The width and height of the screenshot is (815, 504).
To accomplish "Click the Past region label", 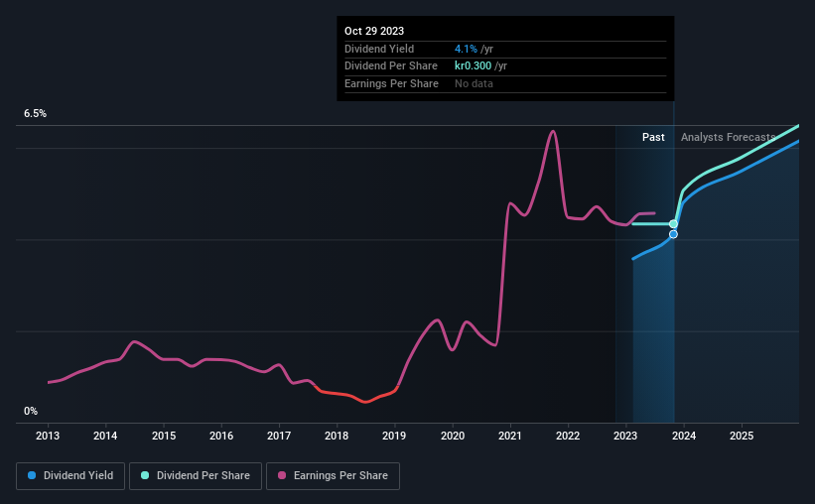I will pyautogui.click(x=653, y=137).
